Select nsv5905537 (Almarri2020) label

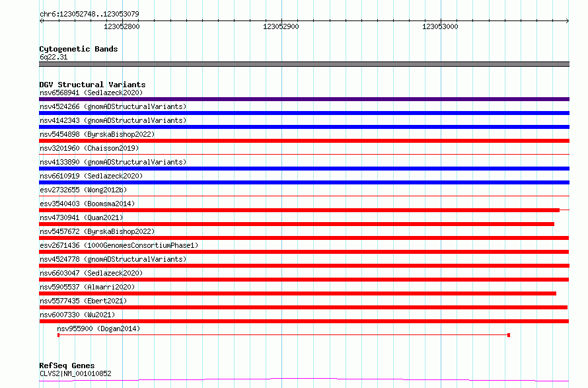[87, 287]
